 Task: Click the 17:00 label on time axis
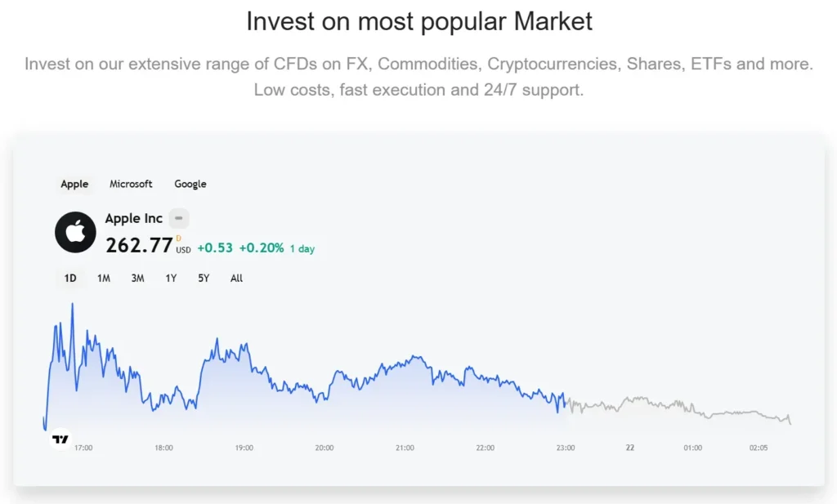pyautogui.click(x=83, y=448)
